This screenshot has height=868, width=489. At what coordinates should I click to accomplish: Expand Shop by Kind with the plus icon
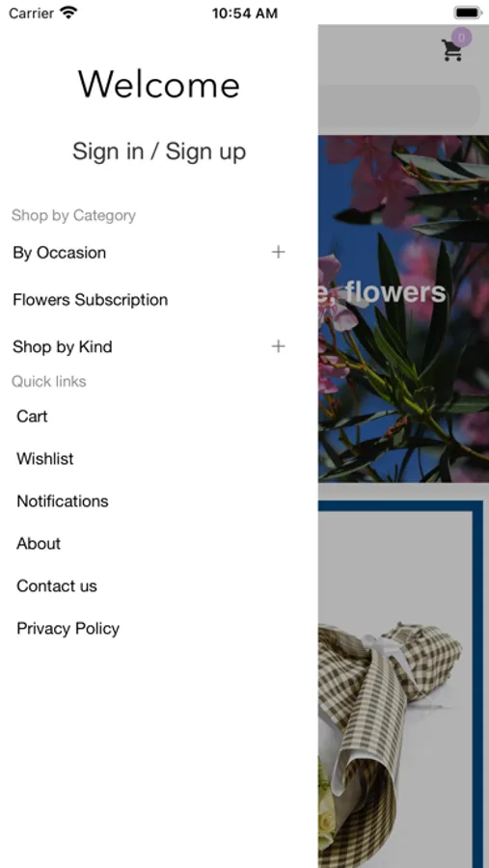point(278,346)
